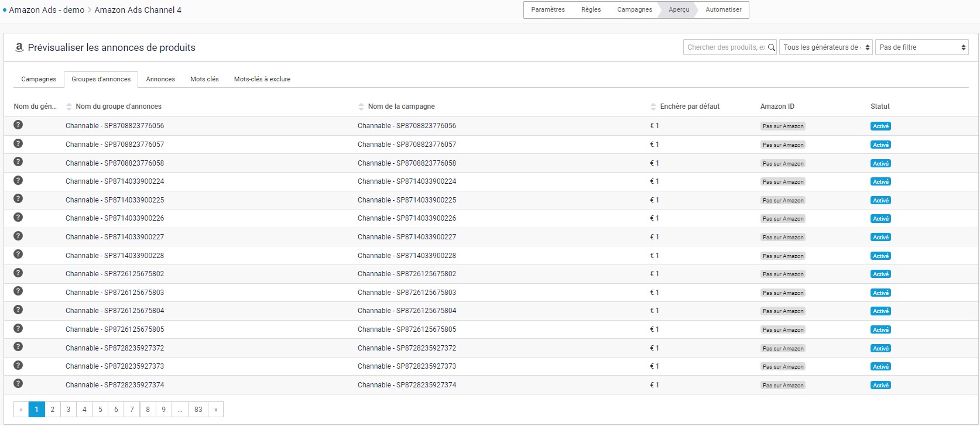Click the Statut column header
The height and width of the screenshot is (426, 980).
click(x=880, y=106)
